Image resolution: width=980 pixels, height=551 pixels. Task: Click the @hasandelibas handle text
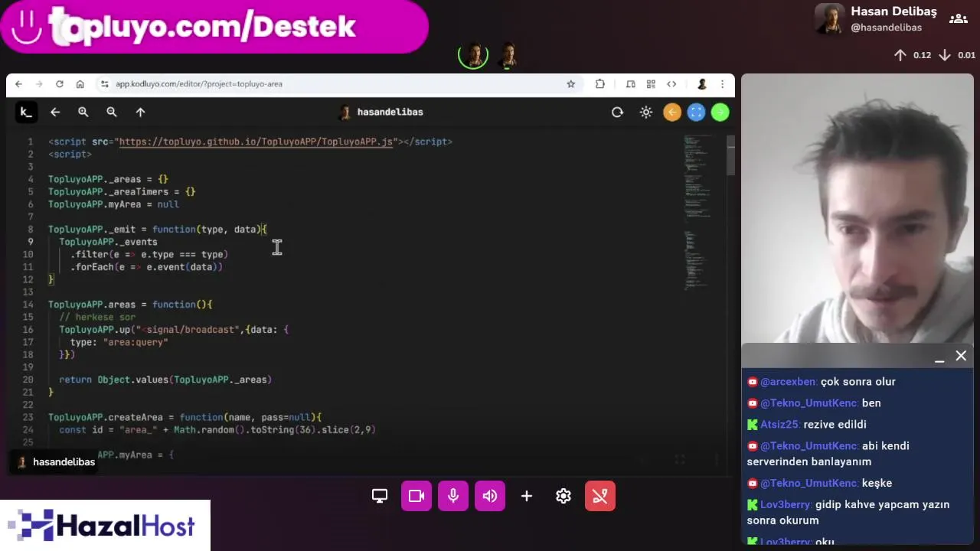886,28
